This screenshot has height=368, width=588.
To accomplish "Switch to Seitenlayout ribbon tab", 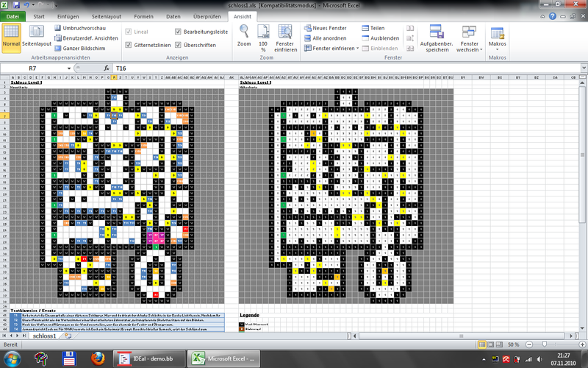I will click(x=107, y=16).
